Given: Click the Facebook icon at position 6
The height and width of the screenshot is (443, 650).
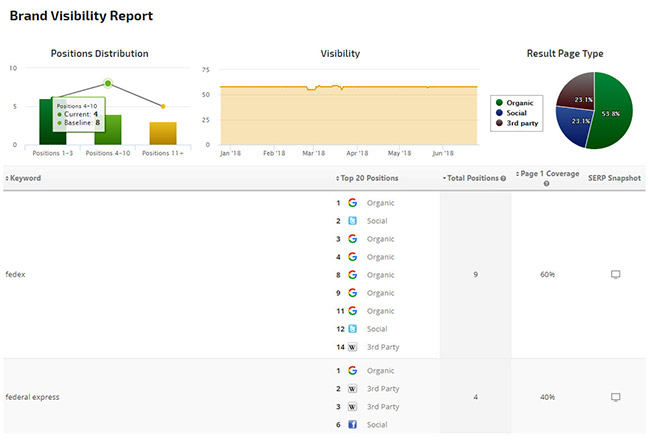Looking at the screenshot, I should 352,425.
